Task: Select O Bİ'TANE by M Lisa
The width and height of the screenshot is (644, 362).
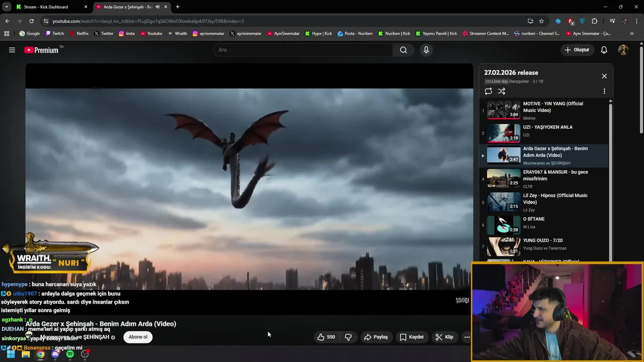Action: 543,225
